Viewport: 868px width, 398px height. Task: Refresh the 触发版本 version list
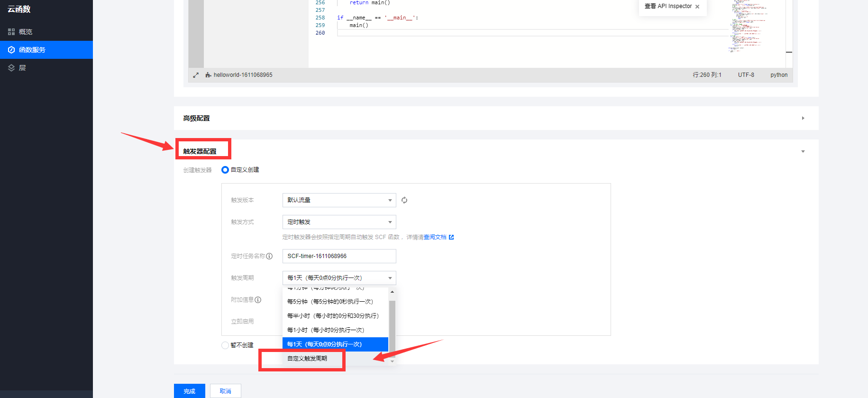(x=404, y=200)
